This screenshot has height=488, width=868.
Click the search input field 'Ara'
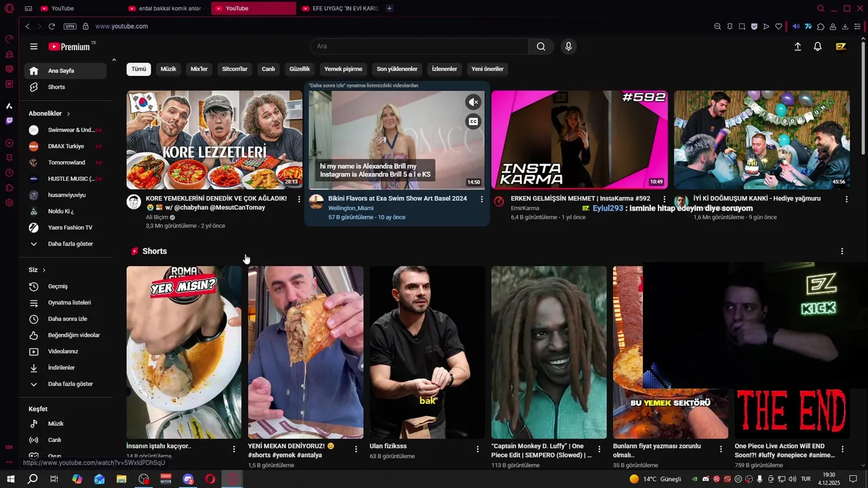click(x=419, y=46)
